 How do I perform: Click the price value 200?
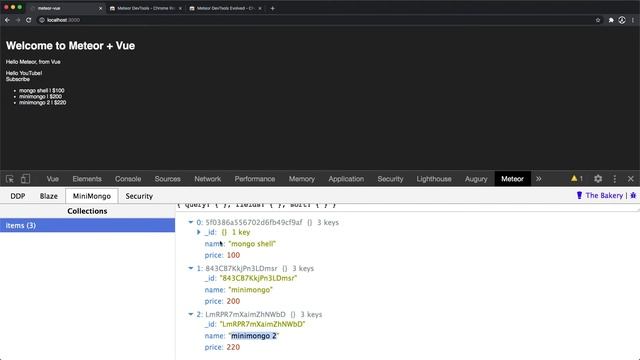pos(233,301)
